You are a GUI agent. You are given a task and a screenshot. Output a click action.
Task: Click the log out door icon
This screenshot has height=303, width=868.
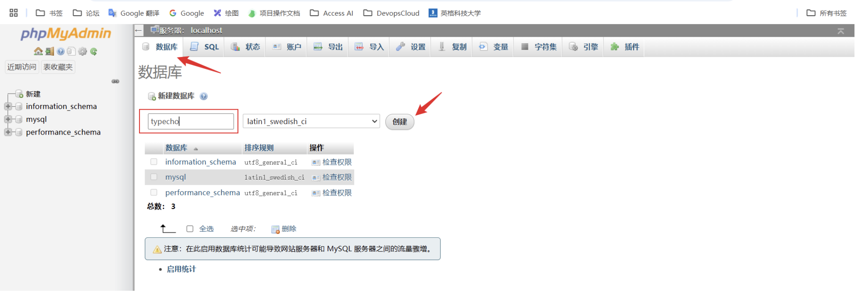(49, 51)
